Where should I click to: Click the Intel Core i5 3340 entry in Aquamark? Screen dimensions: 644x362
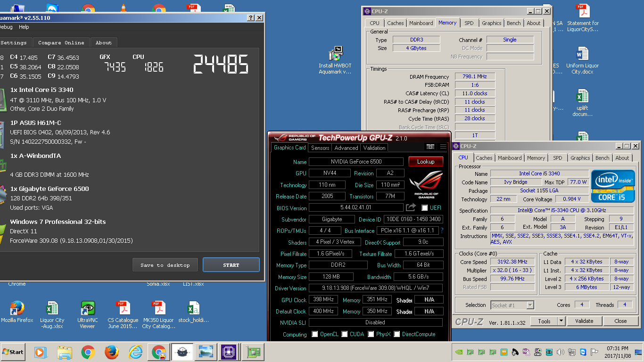41,90
